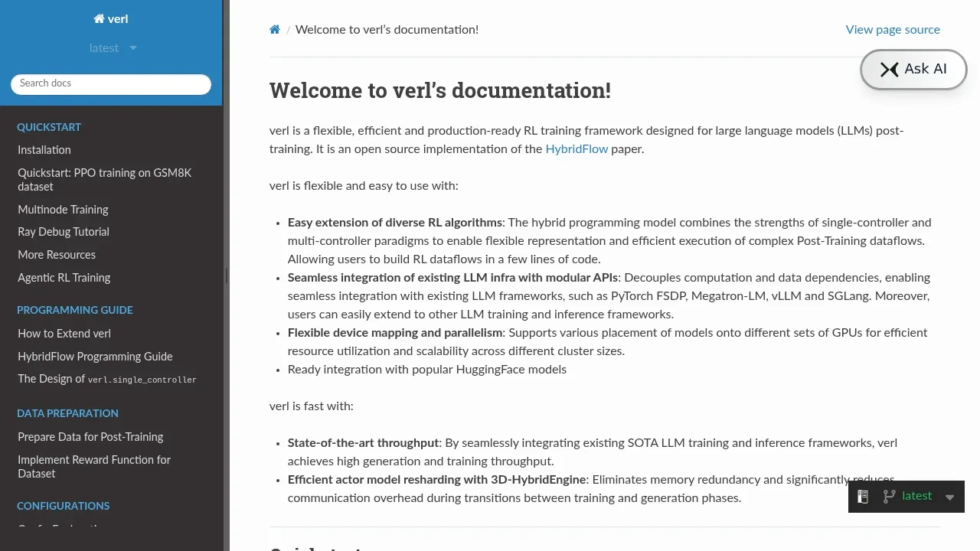Click 'Efficient actor model resharding with 3D-HybridEngine'

[x=437, y=480]
